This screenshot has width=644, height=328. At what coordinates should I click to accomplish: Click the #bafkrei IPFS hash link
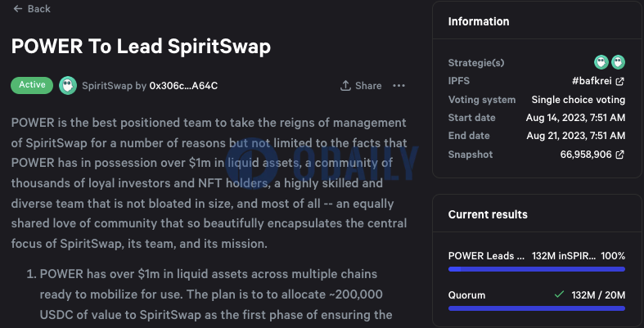(592, 81)
